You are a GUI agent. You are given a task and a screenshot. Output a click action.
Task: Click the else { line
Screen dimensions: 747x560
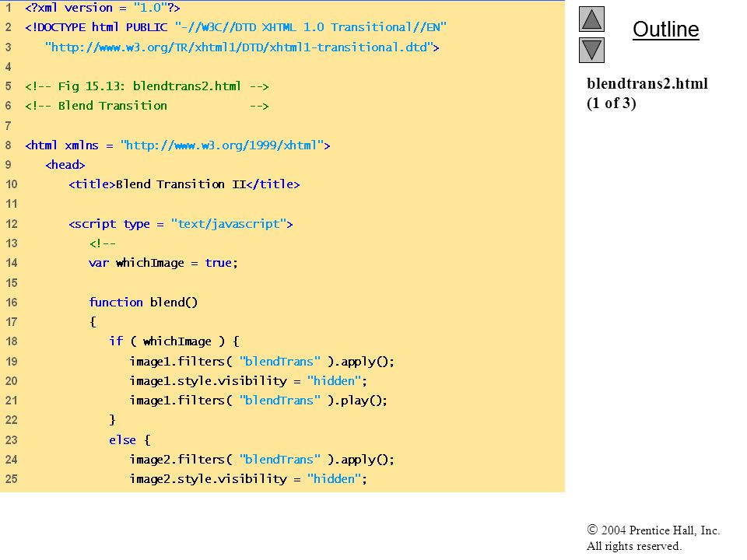pyautogui.click(x=130, y=440)
